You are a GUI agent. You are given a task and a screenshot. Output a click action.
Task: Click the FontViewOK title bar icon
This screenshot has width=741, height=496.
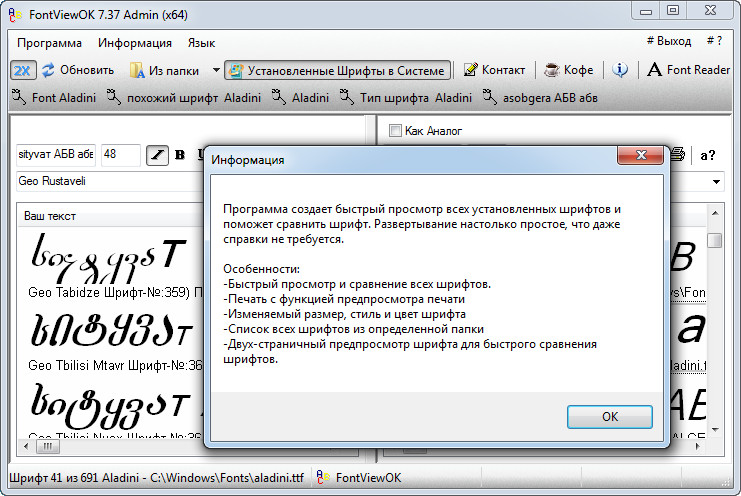pyautogui.click(x=15, y=15)
